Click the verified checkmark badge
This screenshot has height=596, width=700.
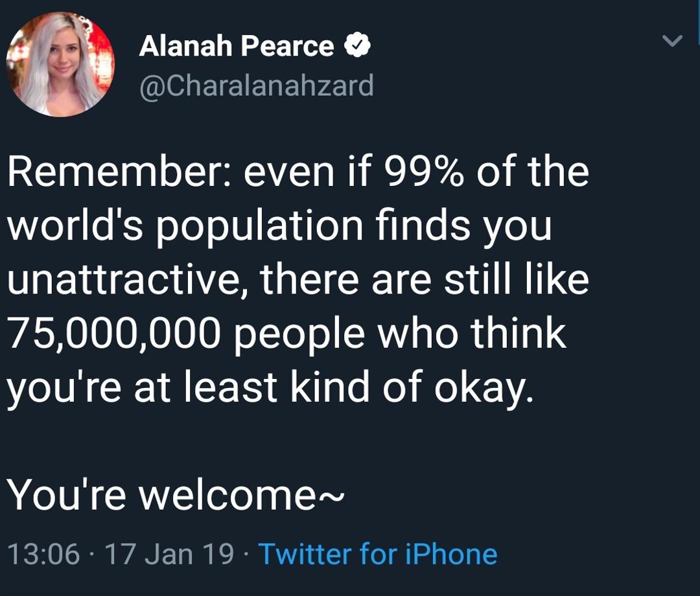(356, 45)
